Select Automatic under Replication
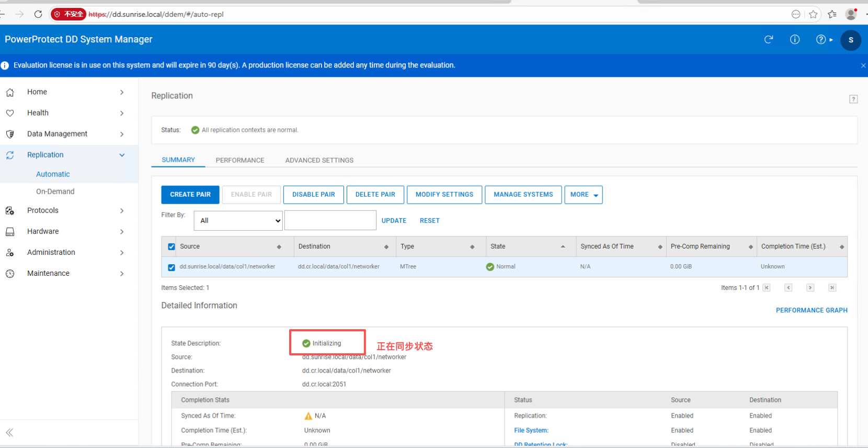Viewport: 868px width, 448px height. [53, 174]
